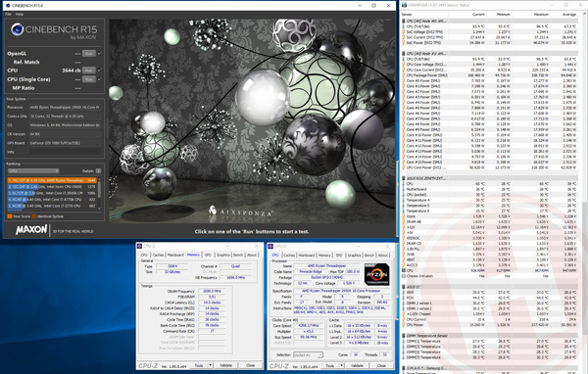The image size is (588, 374).
Task: Run the CPU (Single Core) test
Action: (x=89, y=79)
